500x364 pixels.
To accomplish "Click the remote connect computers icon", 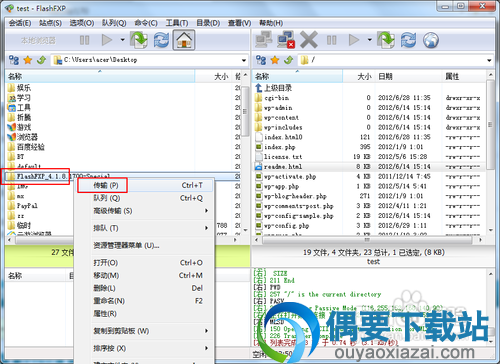I will pyautogui.click(x=264, y=40).
